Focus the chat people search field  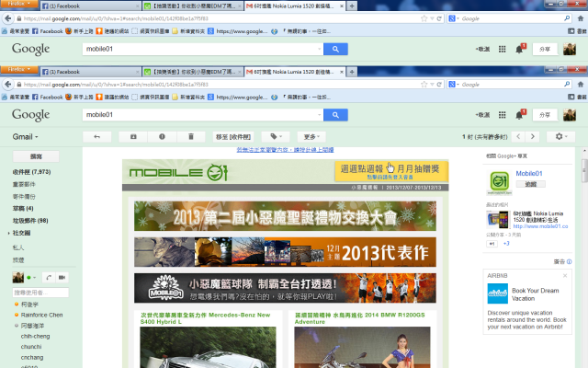40,293
